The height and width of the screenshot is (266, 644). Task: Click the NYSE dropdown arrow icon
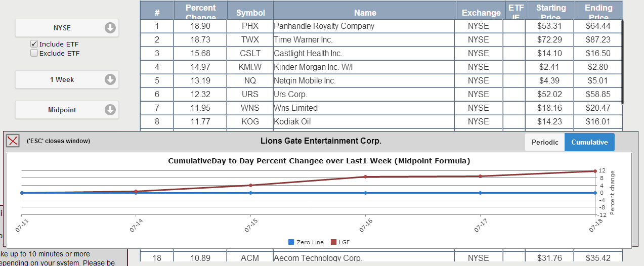point(110,28)
